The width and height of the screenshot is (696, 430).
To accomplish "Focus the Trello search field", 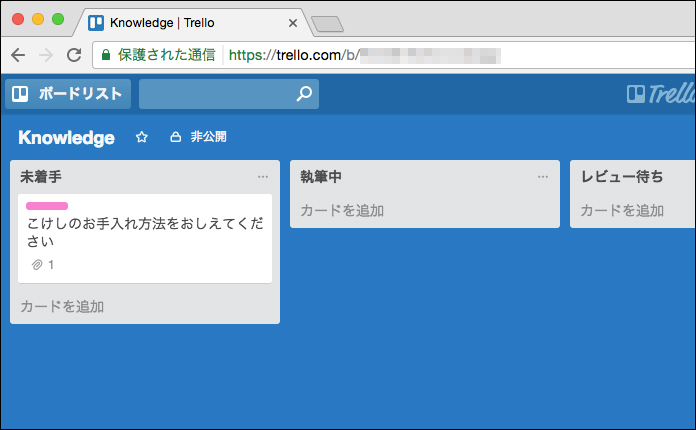I will point(229,94).
